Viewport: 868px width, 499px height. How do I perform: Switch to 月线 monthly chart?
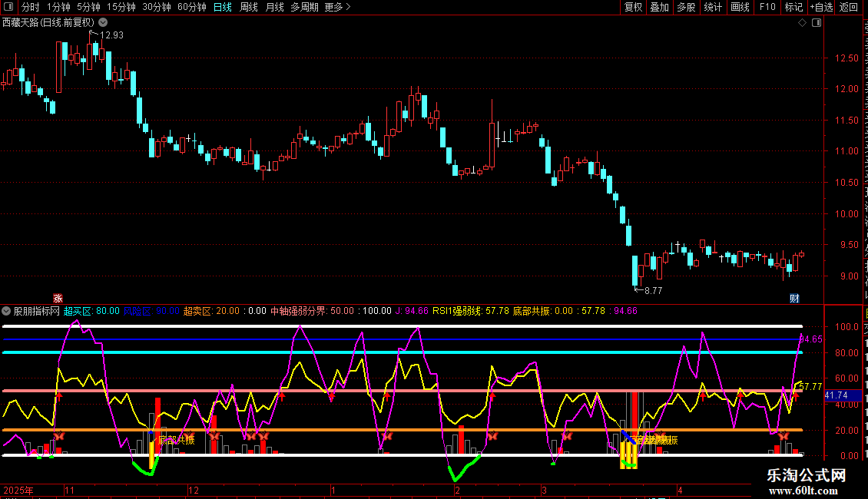tap(274, 7)
